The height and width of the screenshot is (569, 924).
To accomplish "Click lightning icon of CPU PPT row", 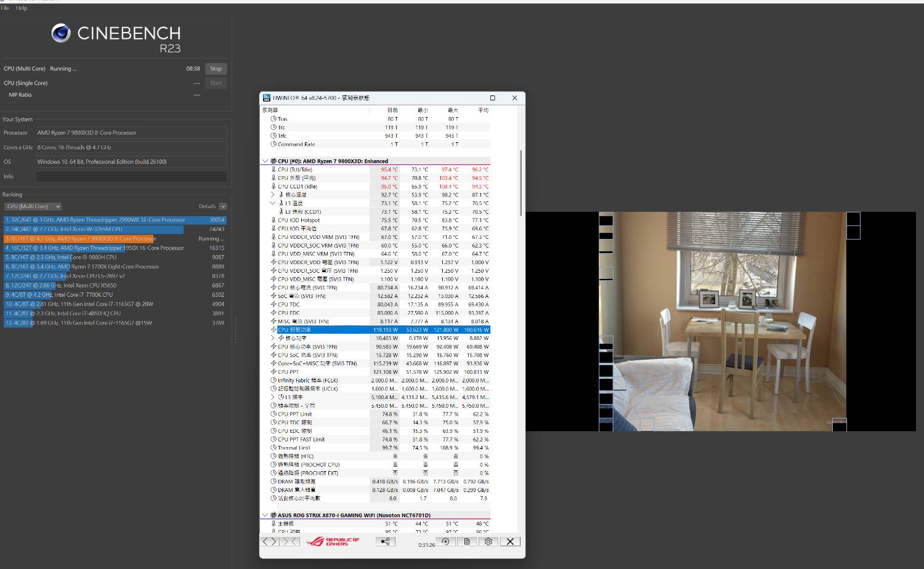I will [x=274, y=372].
